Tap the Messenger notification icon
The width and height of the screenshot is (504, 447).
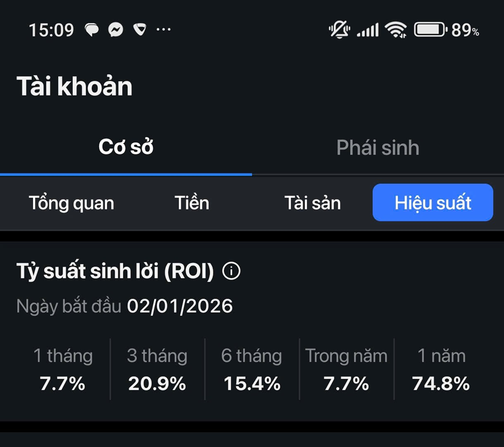[x=116, y=30]
